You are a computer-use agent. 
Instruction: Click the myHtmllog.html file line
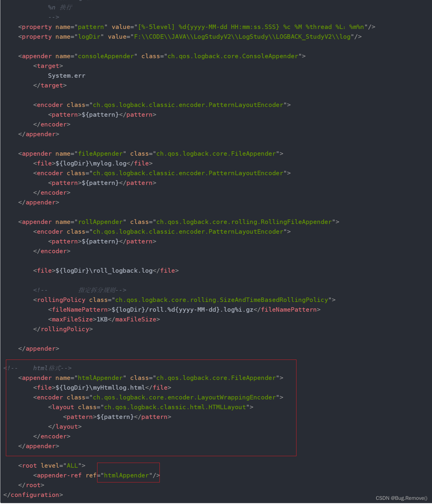coord(102,388)
